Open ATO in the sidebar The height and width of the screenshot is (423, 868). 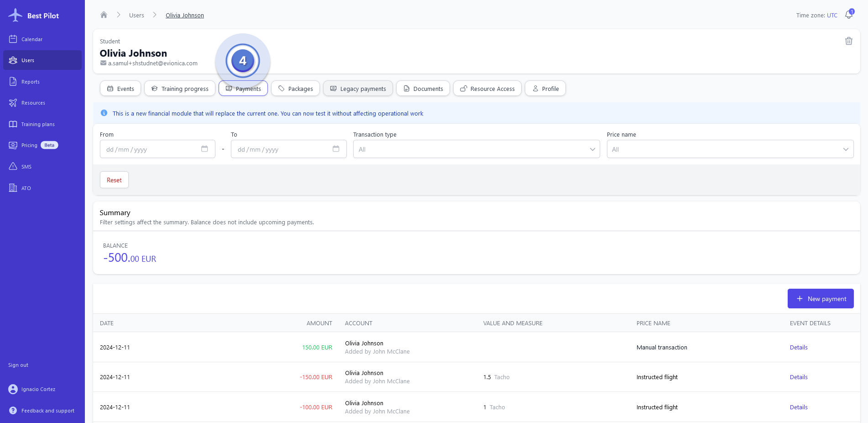[42, 188]
